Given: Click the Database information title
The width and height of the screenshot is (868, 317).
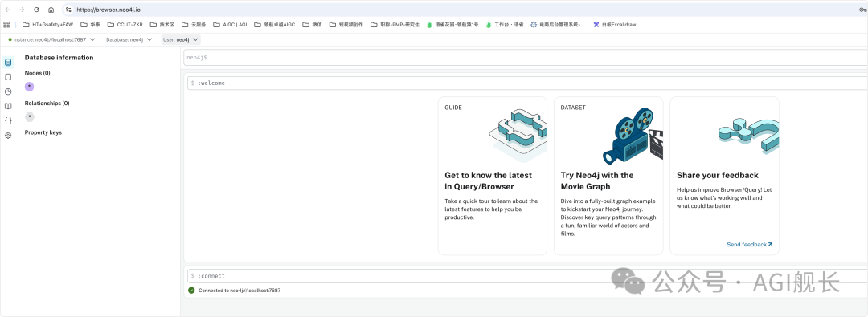Looking at the screenshot, I should coord(59,58).
